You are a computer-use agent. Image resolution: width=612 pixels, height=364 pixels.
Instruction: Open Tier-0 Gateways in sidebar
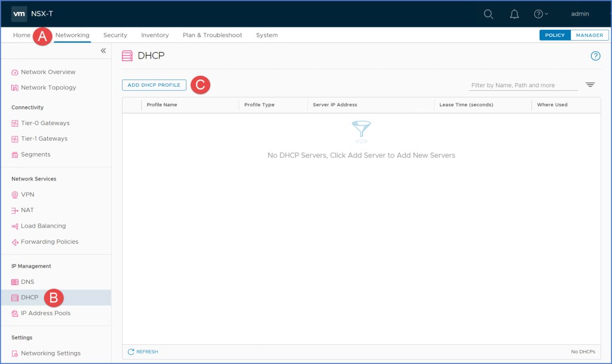(45, 123)
